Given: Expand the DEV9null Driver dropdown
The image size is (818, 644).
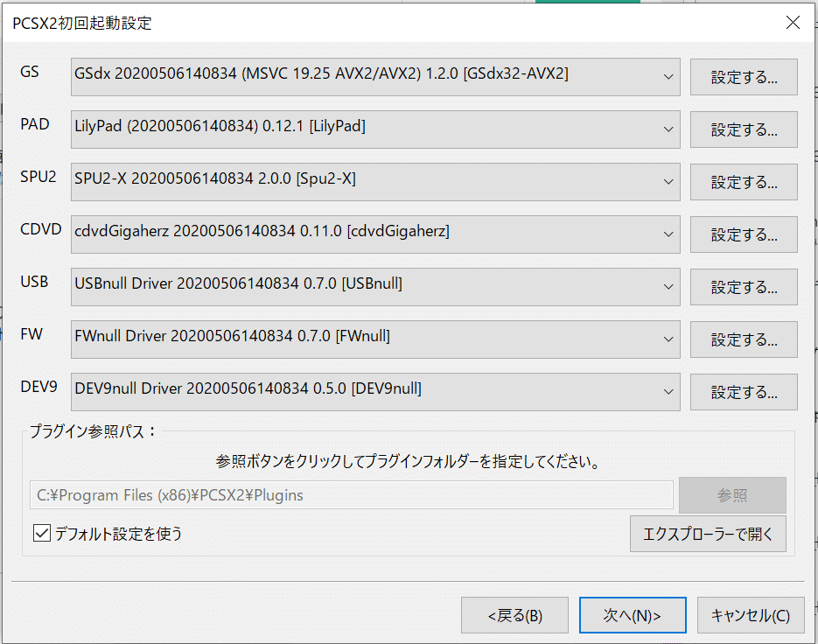Looking at the screenshot, I should (x=375, y=392).
